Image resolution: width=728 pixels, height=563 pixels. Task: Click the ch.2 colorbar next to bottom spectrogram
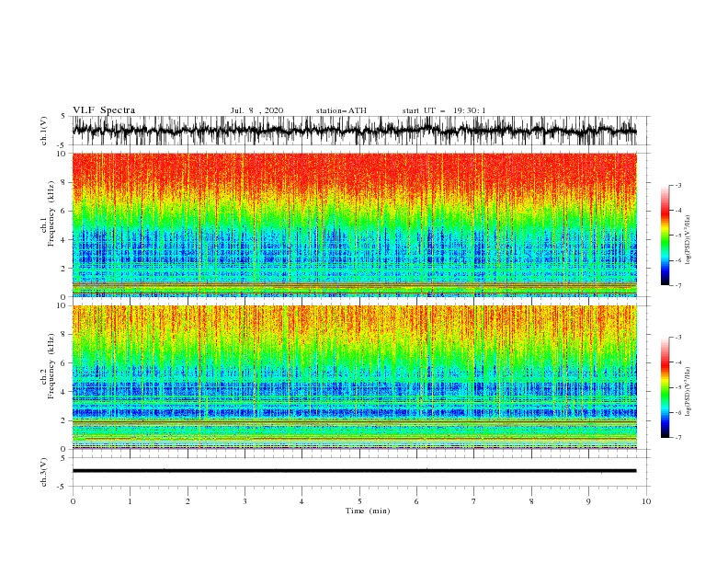pyautogui.click(x=665, y=387)
